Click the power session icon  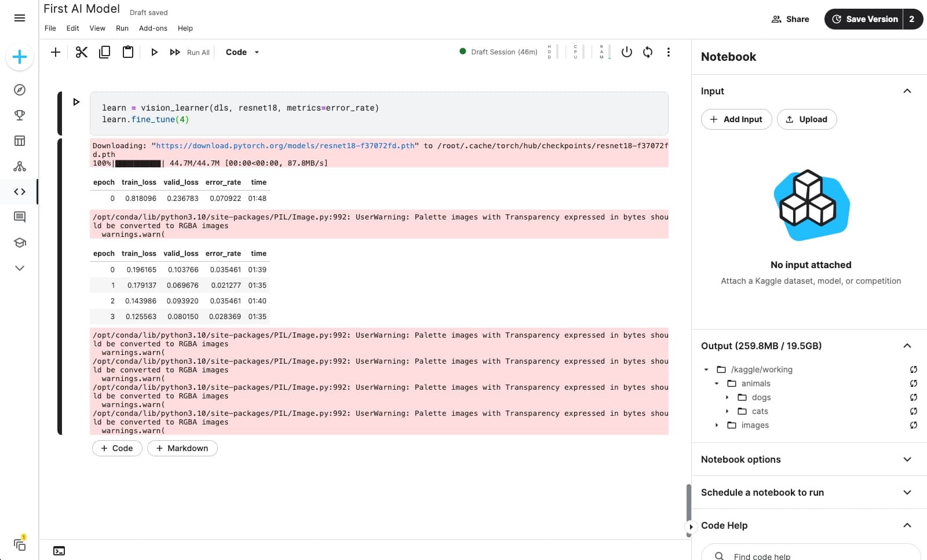[x=626, y=52]
